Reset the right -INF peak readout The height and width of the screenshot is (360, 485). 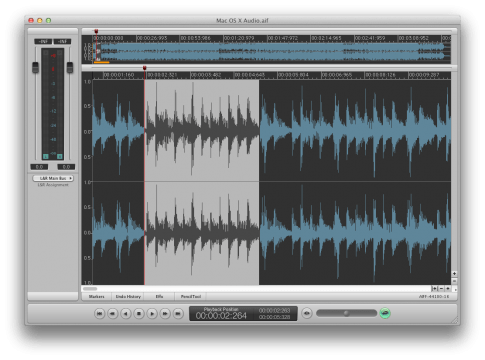point(62,41)
